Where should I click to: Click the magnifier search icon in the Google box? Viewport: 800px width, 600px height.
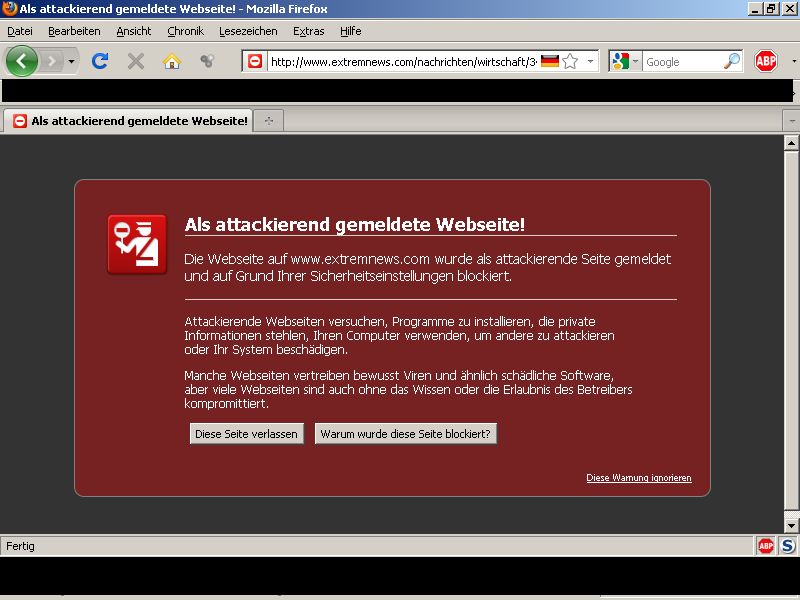tap(732, 61)
